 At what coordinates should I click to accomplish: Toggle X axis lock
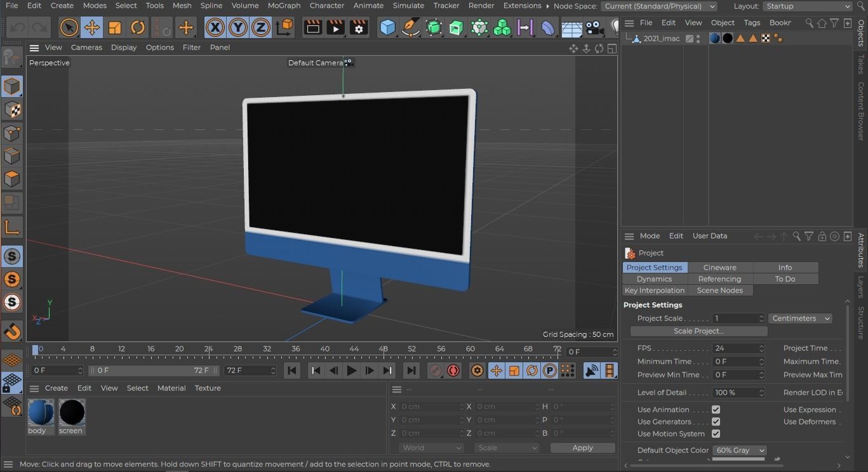(215, 27)
